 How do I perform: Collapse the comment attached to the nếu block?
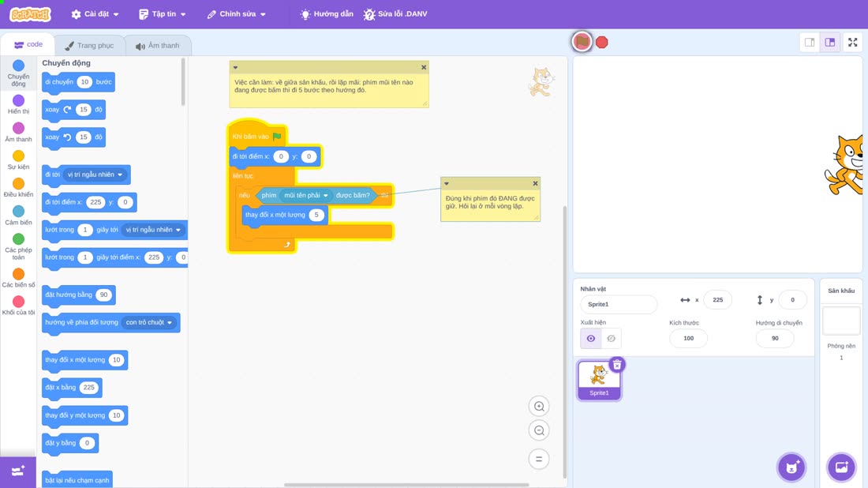(446, 183)
